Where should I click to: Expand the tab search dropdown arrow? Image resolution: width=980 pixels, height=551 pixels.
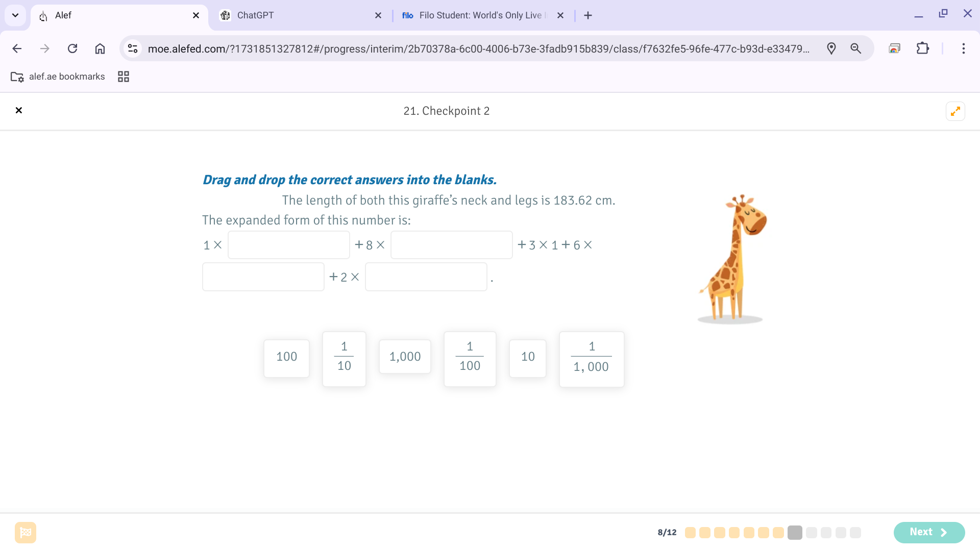pos(15,15)
